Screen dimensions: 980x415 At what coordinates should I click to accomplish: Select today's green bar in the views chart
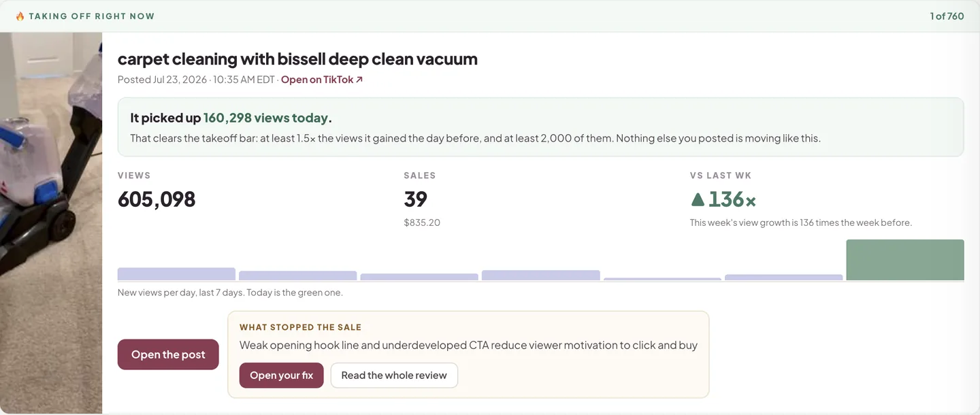tap(905, 260)
